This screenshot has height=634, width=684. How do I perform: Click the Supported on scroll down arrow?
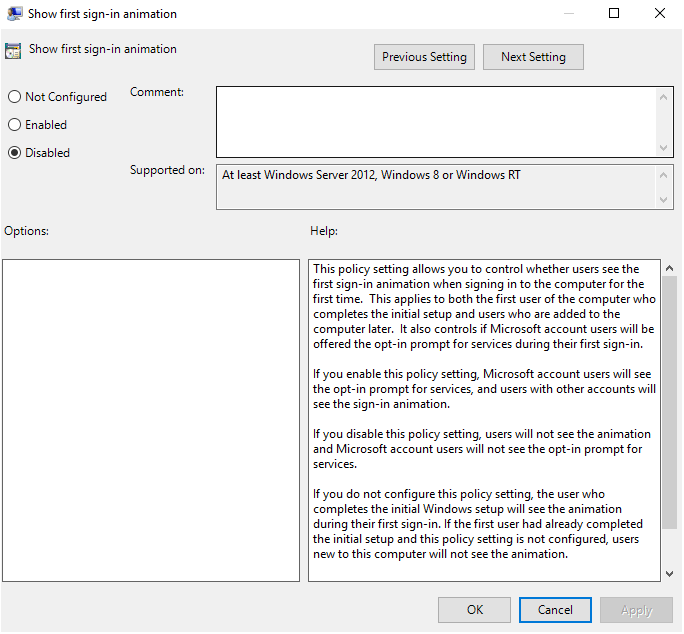[x=666, y=199]
